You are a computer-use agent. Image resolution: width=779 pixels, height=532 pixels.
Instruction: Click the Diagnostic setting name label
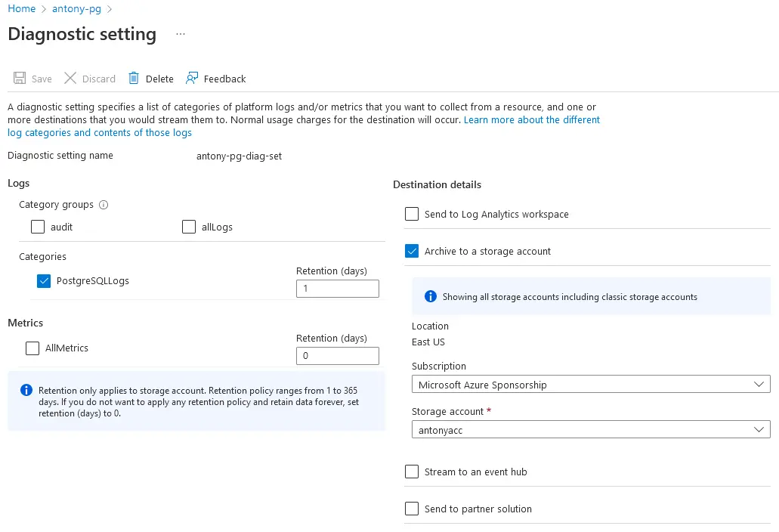coord(60,156)
